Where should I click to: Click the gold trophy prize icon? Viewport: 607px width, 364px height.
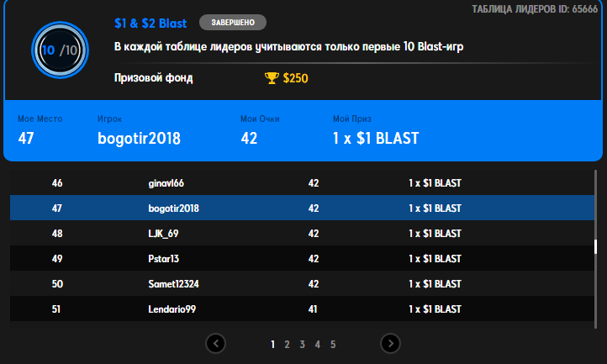[x=272, y=78]
